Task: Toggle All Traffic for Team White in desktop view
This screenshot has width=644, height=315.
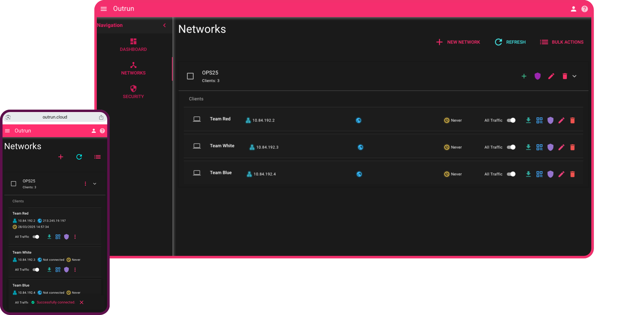Action: point(511,147)
